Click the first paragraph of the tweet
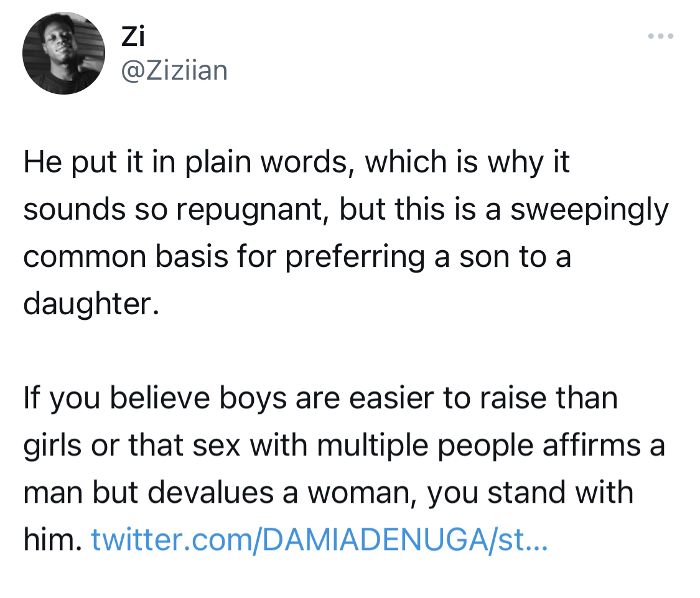700x598 pixels. (346, 233)
